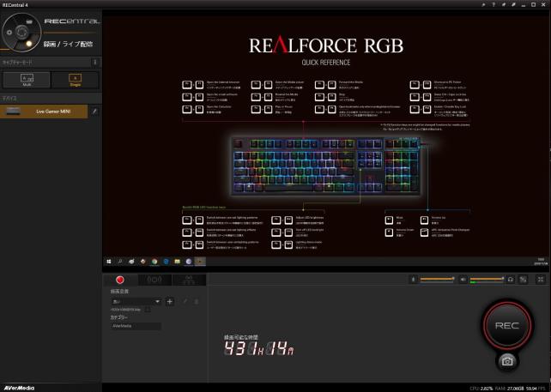Image resolution: width=551 pixels, height=392 pixels.
Task: Click the AVerMedia category field
Action: [x=136, y=326]
